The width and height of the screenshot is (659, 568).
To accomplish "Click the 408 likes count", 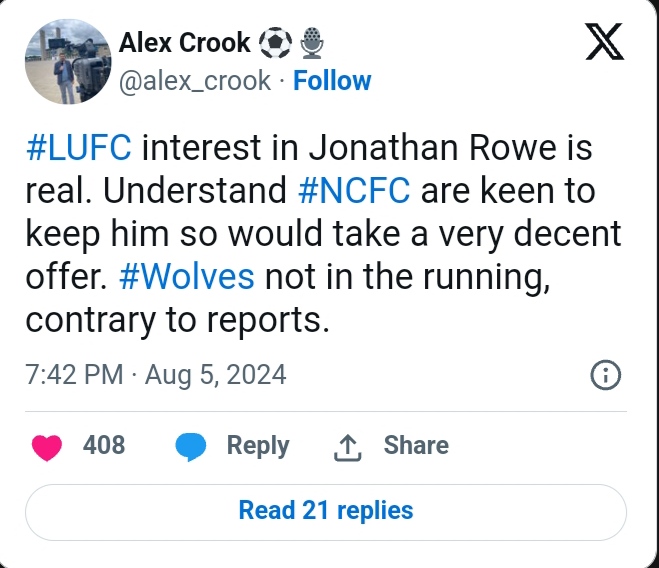I will point(104,446).
